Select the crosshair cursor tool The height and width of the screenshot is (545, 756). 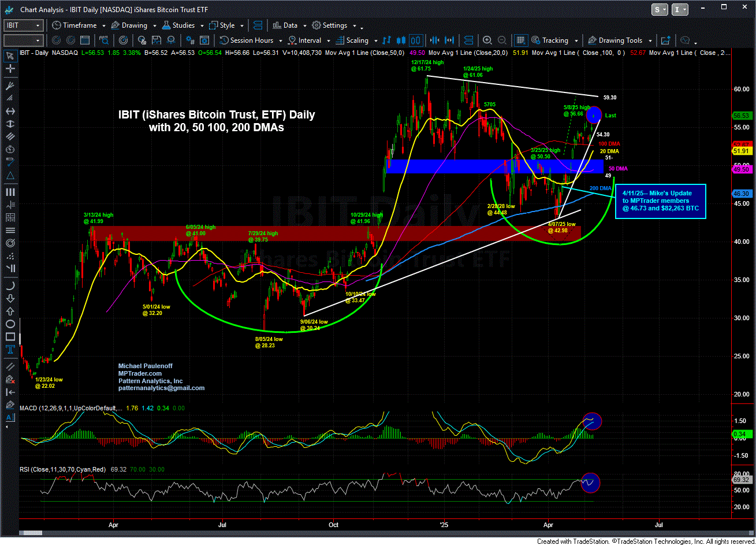tap(11, 69)
